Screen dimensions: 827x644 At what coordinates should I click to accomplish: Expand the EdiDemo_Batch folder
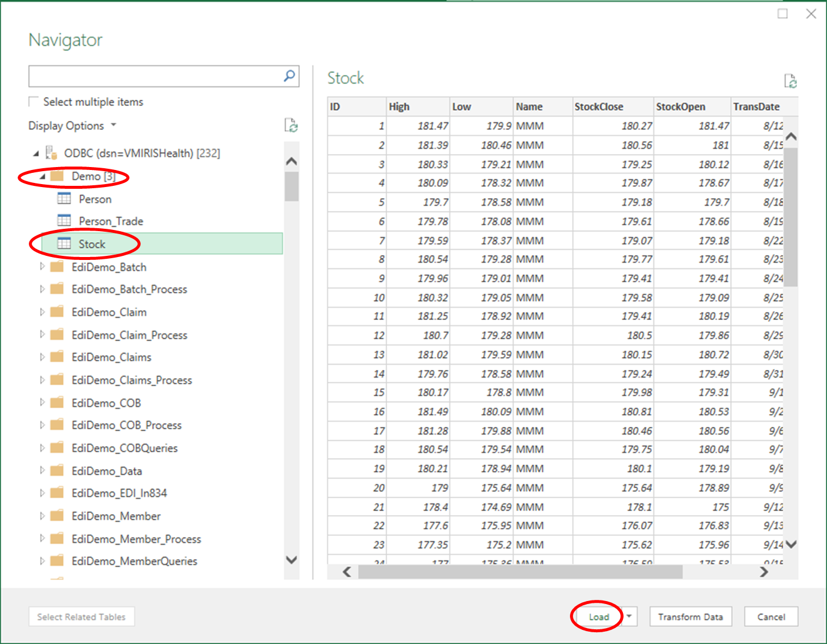tap(42, 266)
